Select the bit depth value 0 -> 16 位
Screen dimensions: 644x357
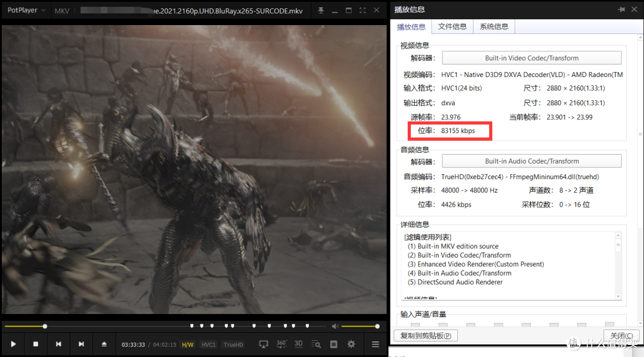[574, 204]
